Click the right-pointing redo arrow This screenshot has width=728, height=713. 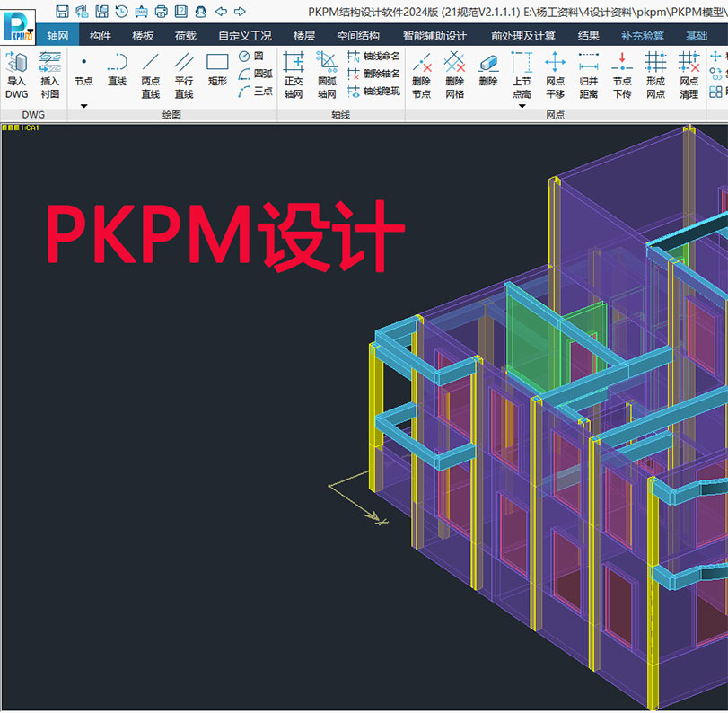[x=240, y=11]
